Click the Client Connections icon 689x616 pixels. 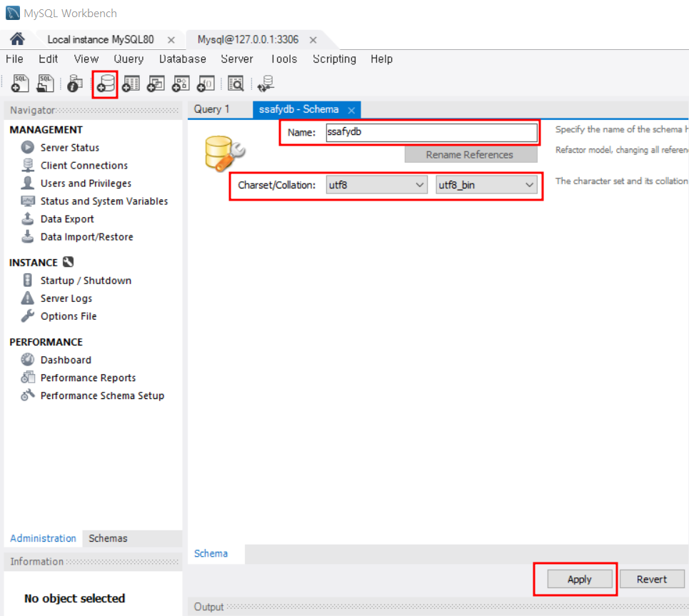pyautogui.click(x=28, y=165)
